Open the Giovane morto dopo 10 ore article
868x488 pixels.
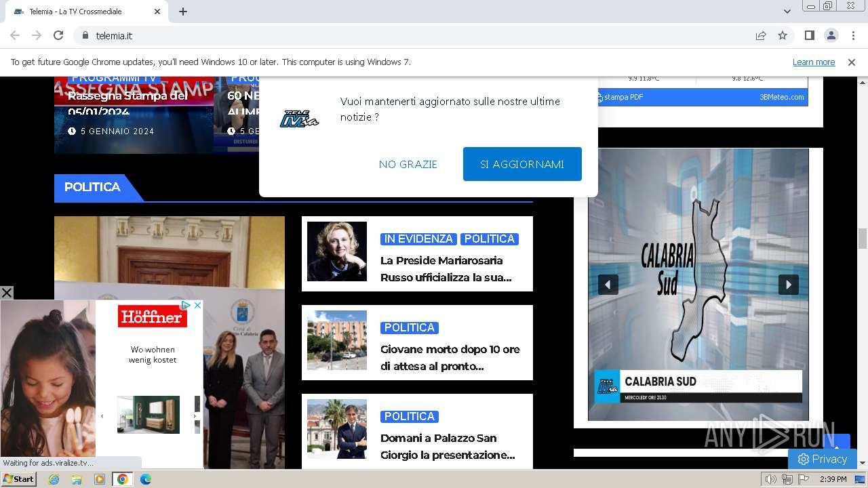[x=450, y=358]
